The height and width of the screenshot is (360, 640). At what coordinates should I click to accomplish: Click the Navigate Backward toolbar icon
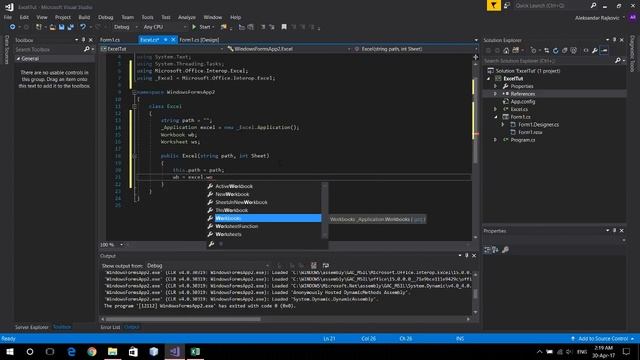click(x=13, y=27)
